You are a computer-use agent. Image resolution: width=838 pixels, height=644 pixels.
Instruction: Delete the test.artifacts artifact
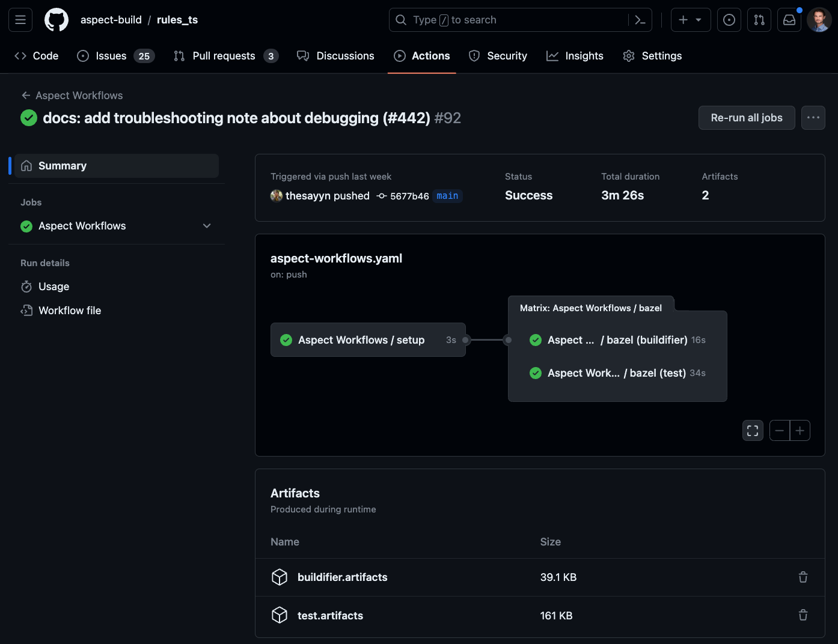pos(803,615)
